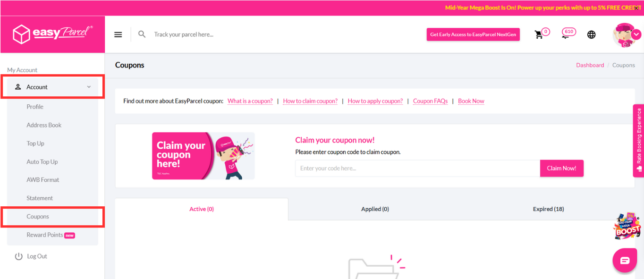Click the empty folder illustration
644x279 pixels.
(x=375, y=267)
